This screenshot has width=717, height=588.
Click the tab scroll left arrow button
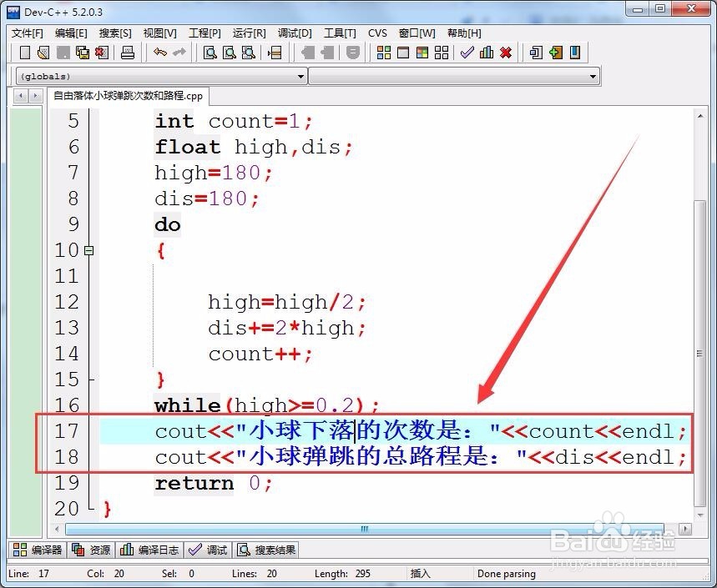coord(21,96)
